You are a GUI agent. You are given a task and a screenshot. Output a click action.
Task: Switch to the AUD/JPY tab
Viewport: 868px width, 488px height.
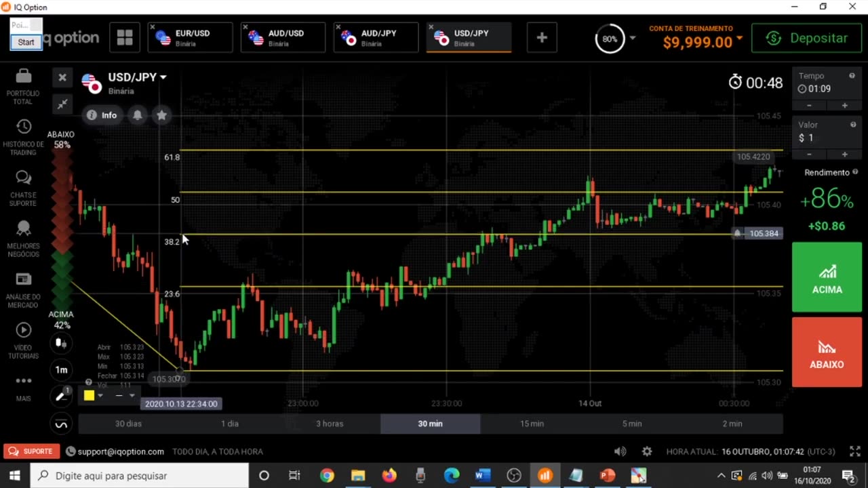[376, 38]
